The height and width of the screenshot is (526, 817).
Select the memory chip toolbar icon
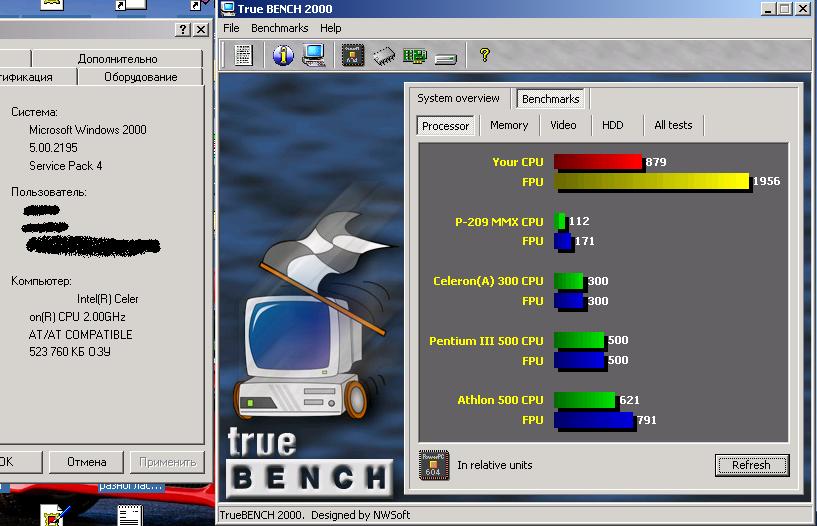click(384, 56)
